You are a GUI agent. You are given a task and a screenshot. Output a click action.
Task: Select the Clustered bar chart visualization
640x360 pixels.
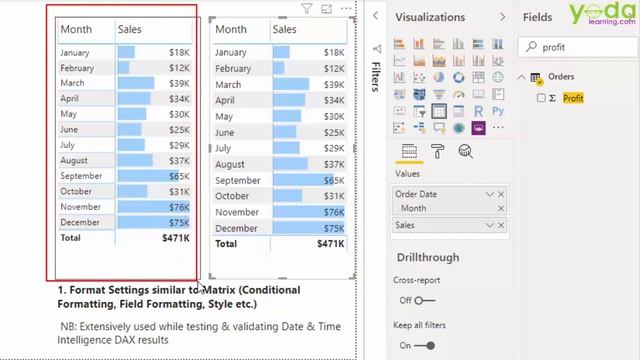(x=439, y=44)
